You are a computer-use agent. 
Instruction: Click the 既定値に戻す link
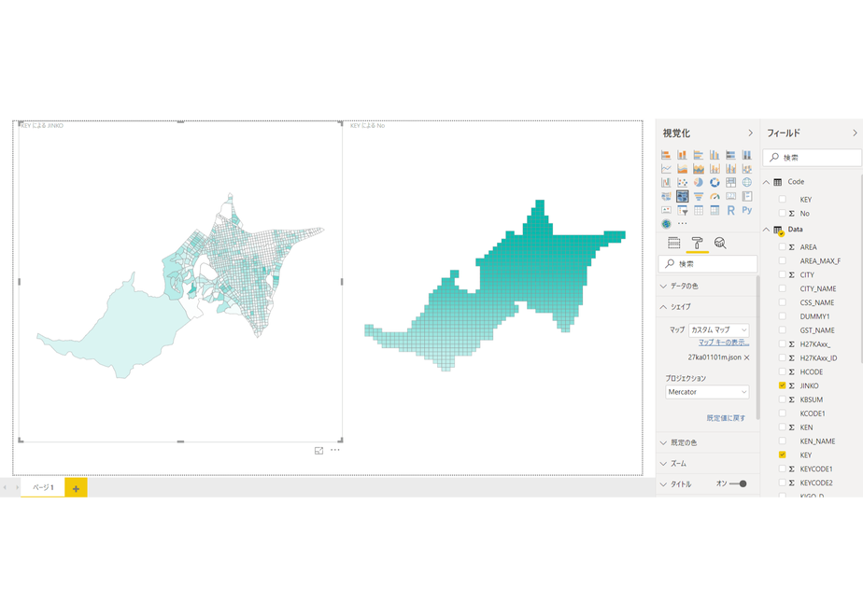(726, 418)
